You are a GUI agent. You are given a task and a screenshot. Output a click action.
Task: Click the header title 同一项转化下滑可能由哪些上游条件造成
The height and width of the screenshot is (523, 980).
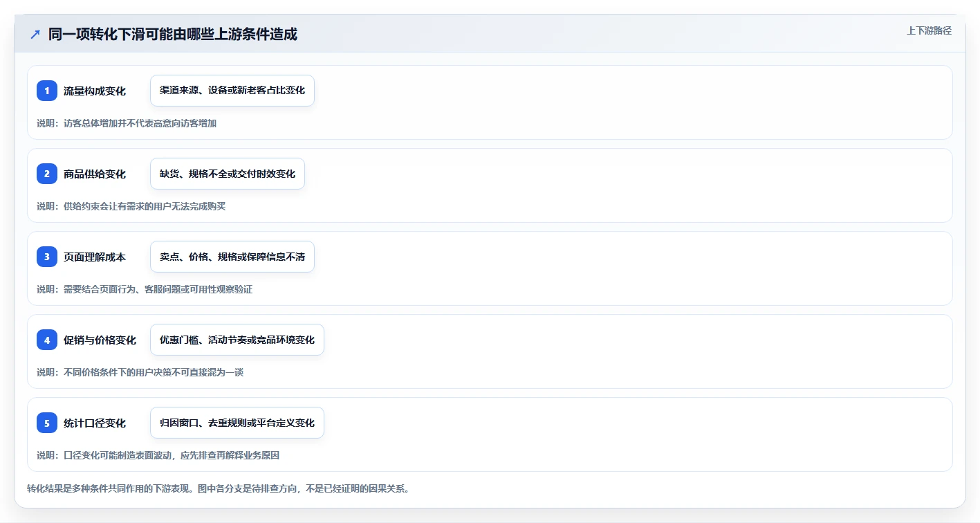click(173, 34)
